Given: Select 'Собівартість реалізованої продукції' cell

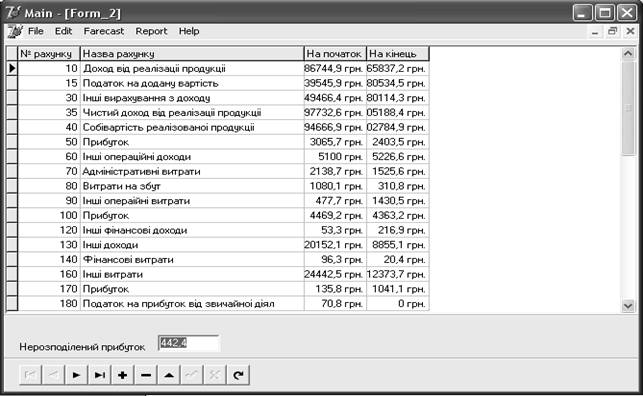Looking at the screenshot, I should [192, 127].
